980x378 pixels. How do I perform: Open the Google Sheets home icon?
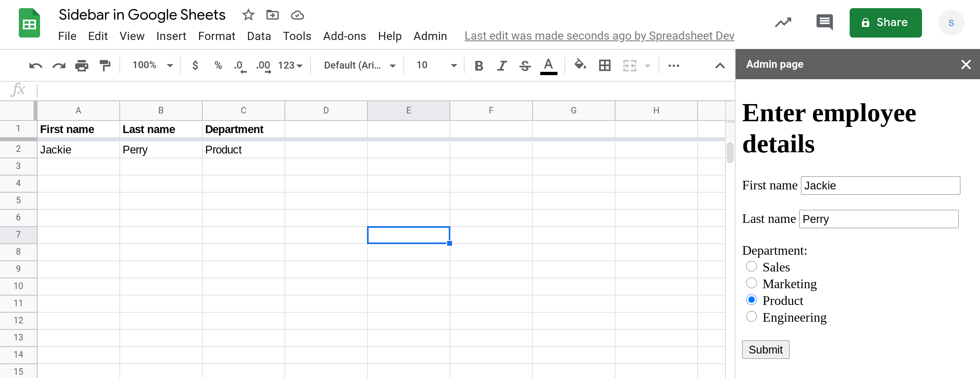coord(29,23)
